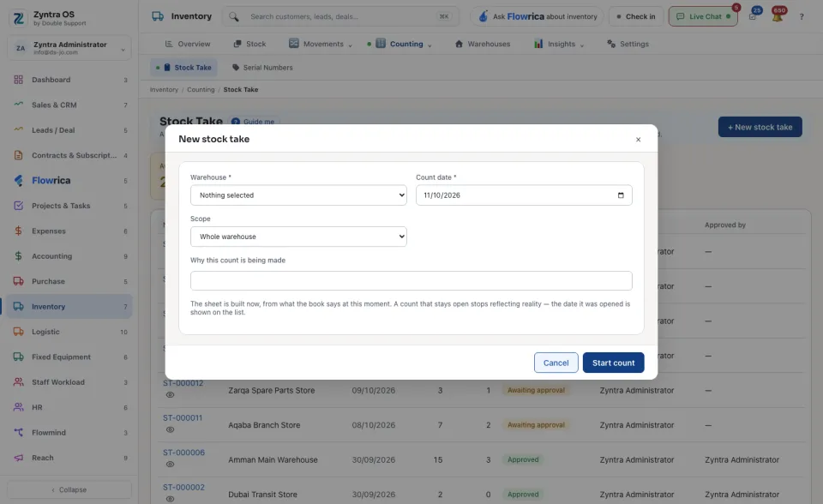823x504 pixels.
Task: Open stock take ST-000006 link
Action: click(183, 453)
